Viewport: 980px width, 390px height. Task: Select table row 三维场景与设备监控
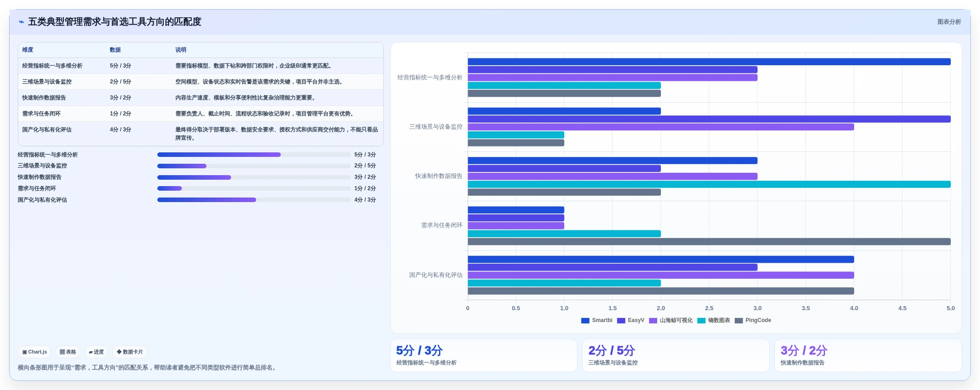[x=201, y=82]
